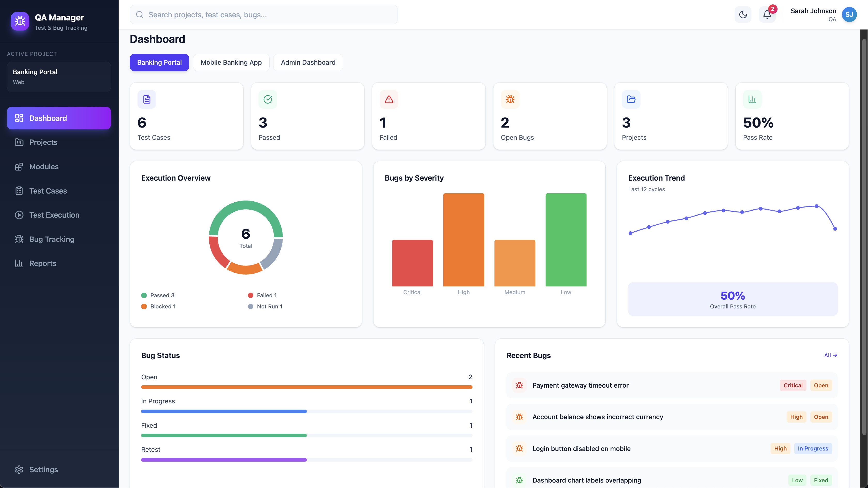
Task: Click the Failed card warning icon
Action: (x=389, y=99)
